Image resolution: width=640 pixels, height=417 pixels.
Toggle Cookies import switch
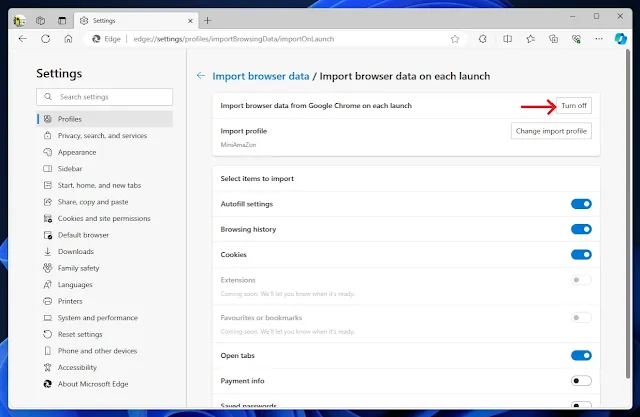(581, 255)
